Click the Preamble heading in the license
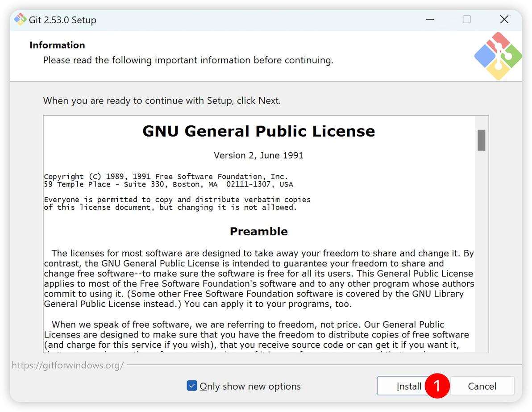This screenshot has width=532, height=412. click(x=258, y=231)
